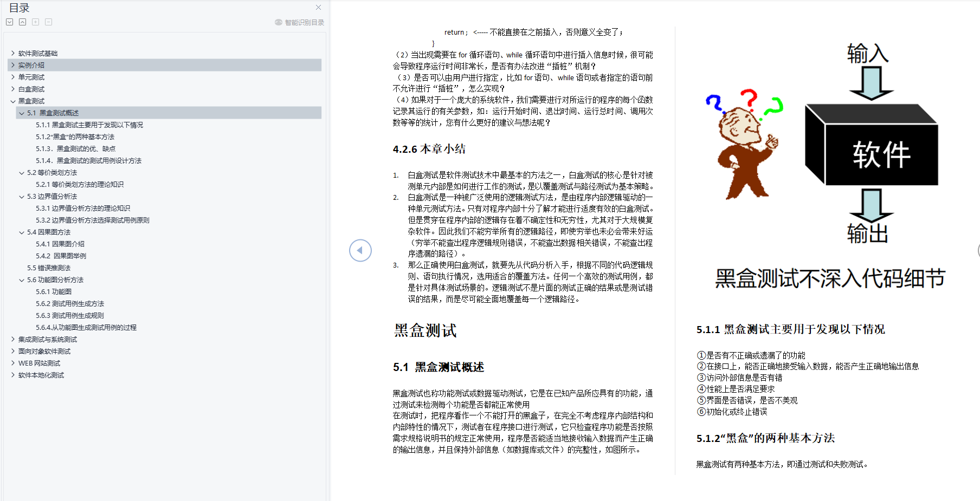Collapse section 5.6 功能图分析方法
980x501 pixels.
pos(21,279)
